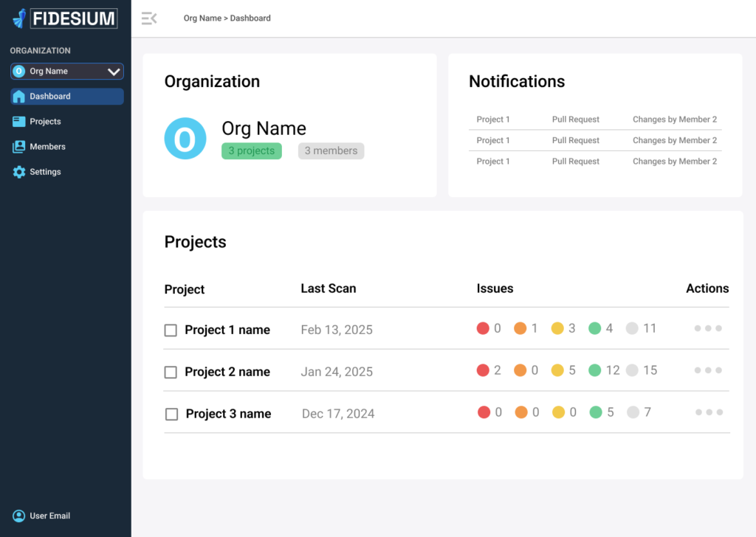Open the Org Name organization dropdown
756x537 pixels.
point(67,72)
